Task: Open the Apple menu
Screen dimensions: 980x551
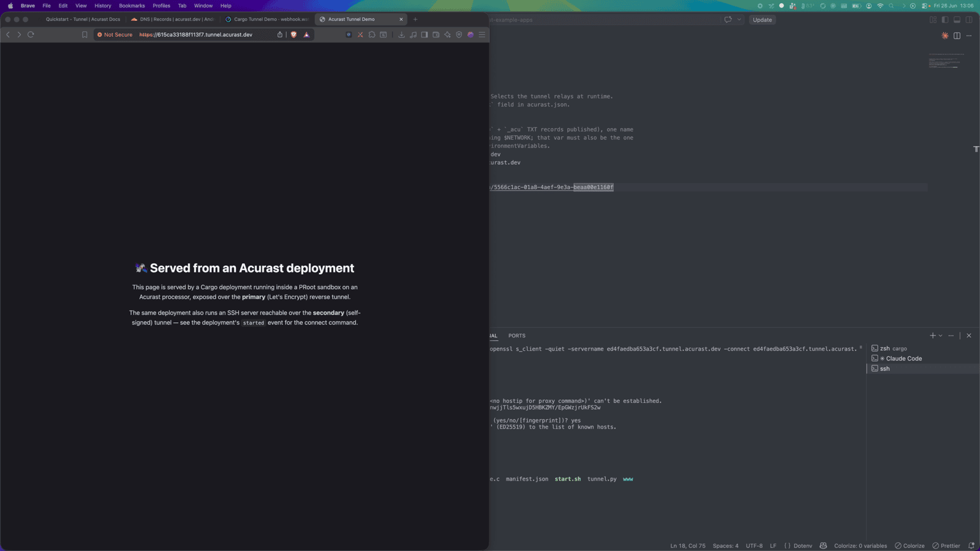Action: (10, 6)
